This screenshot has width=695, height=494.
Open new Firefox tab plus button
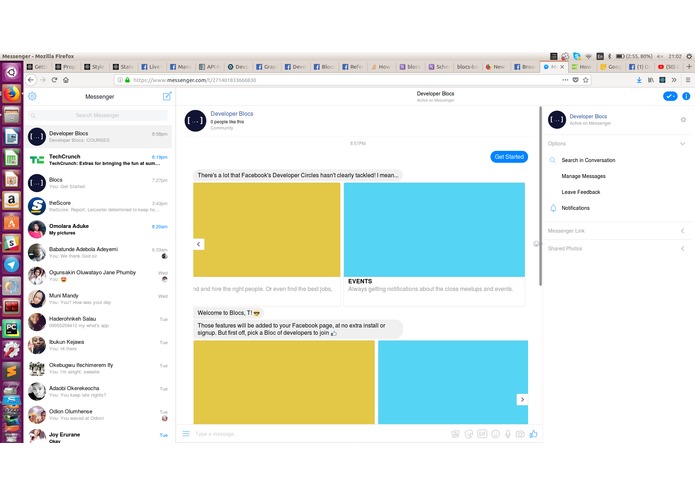coord(689,66)
